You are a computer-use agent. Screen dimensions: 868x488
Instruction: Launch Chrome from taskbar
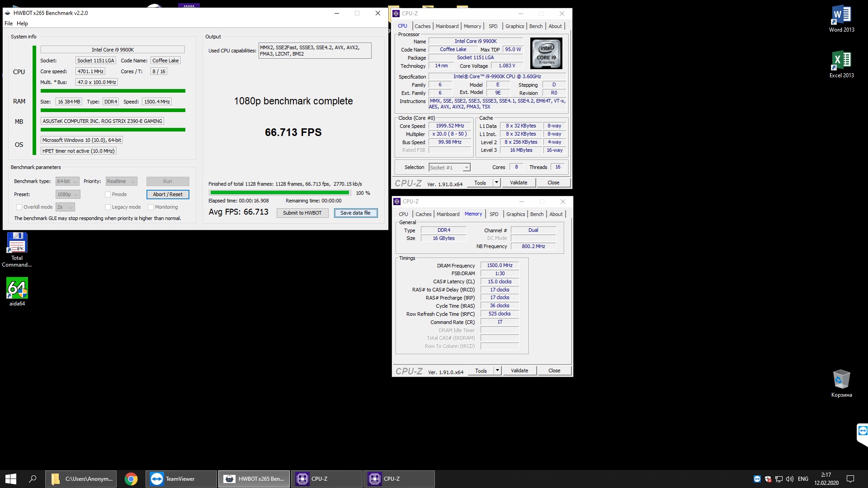131,479
